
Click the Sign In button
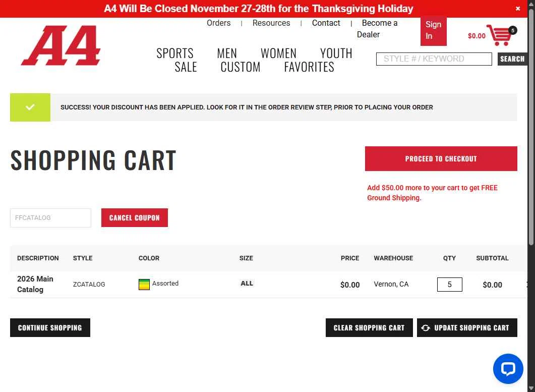433,30
